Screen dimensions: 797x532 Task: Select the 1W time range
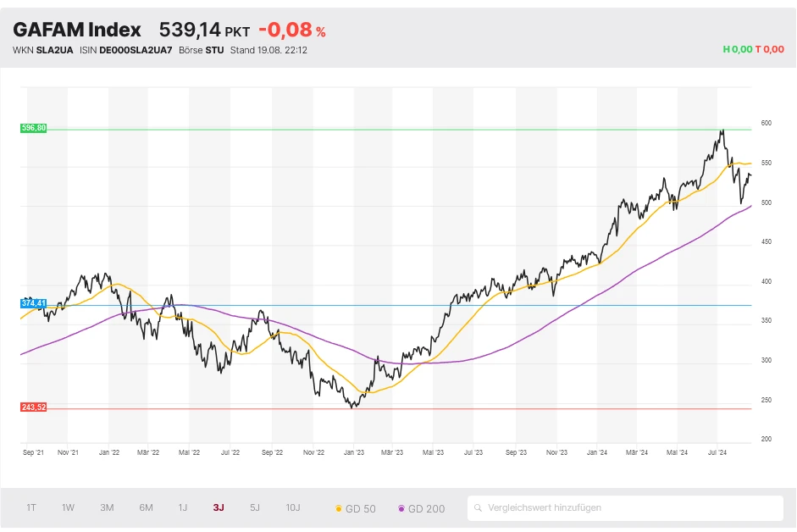[69, 508]
